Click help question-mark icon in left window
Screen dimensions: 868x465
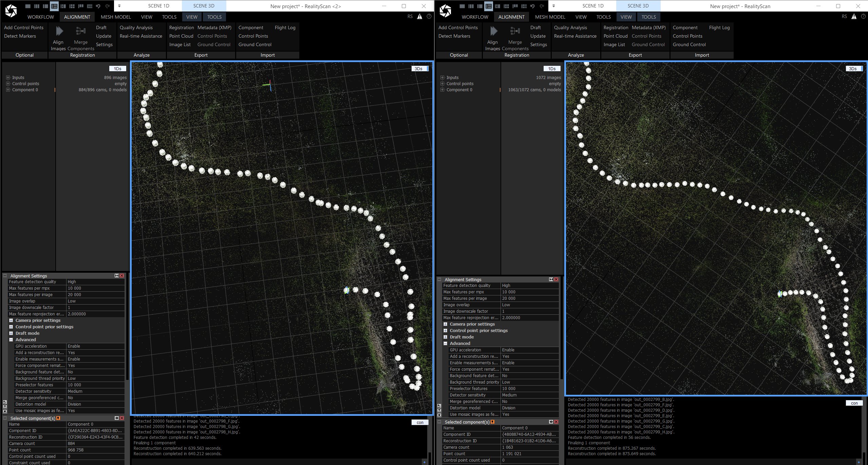429,17
